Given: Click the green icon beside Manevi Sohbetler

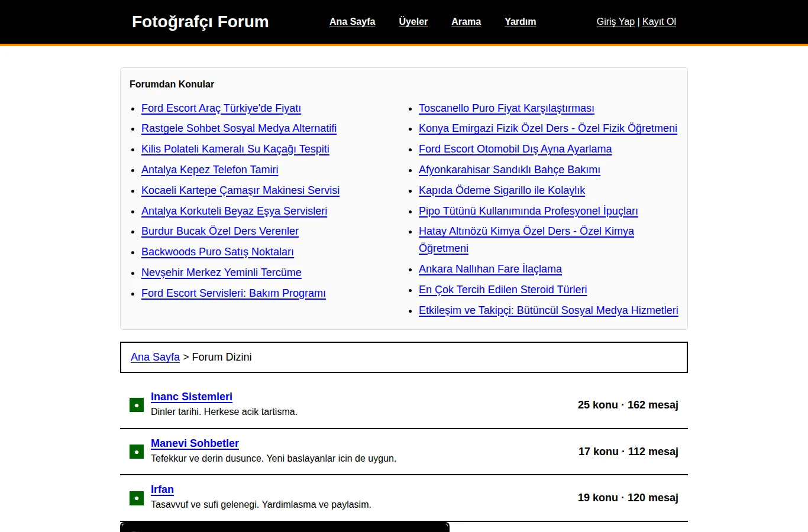Looking at the screenshot, I should (x=137, y=452).
